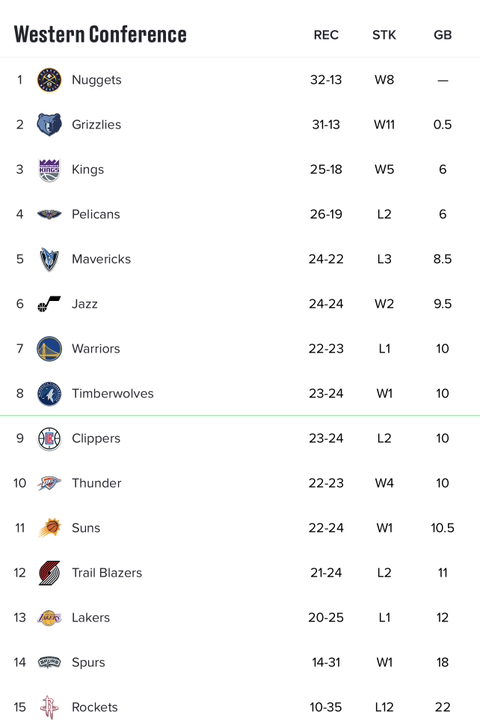Select the Trail Blazers logo
480x723 pixels.
click(x=49, y=573)
